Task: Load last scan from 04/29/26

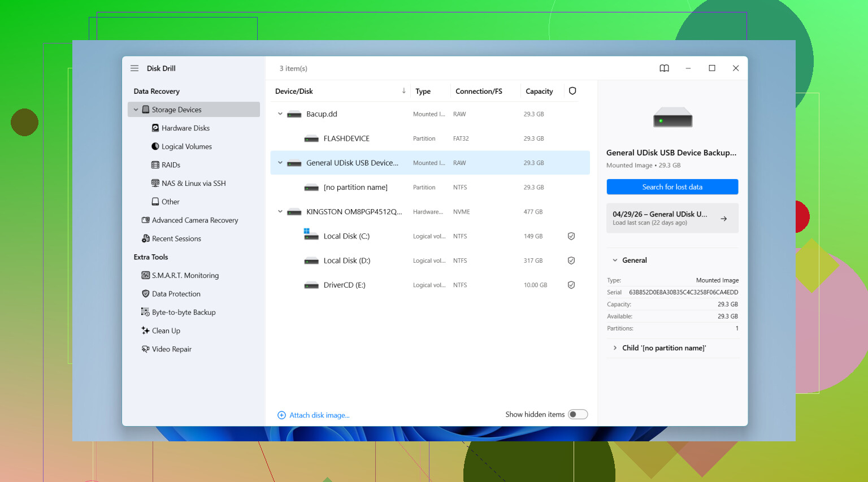Action: [x=672, y=218]
